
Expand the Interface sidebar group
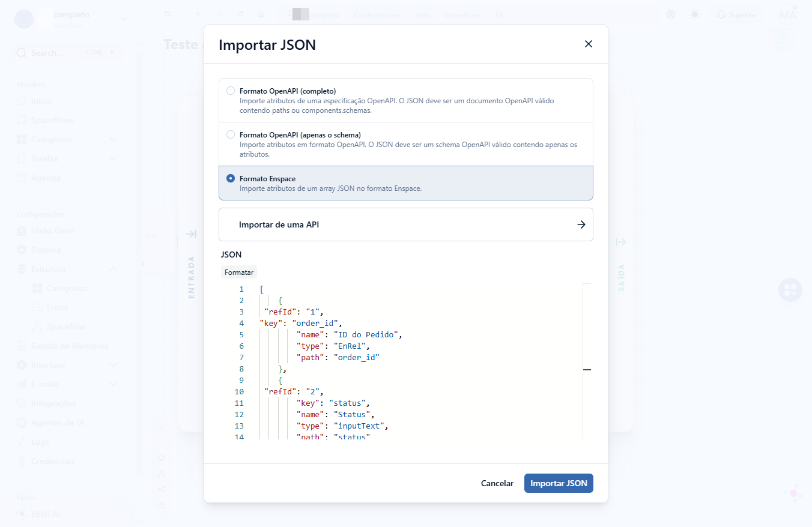[113, 365]
